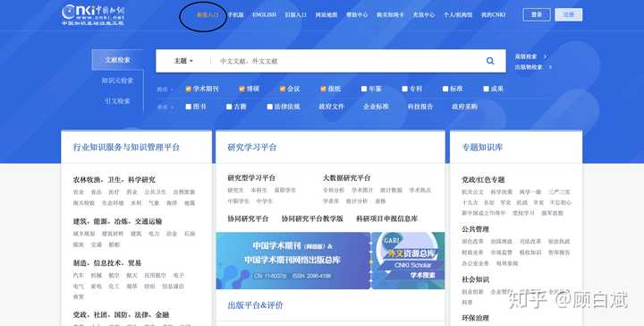Click 建筑、能源、冶炼、交通运输 category heading
Screen dimensions: 644x326
pyautogui.click(x=117, y=221)
